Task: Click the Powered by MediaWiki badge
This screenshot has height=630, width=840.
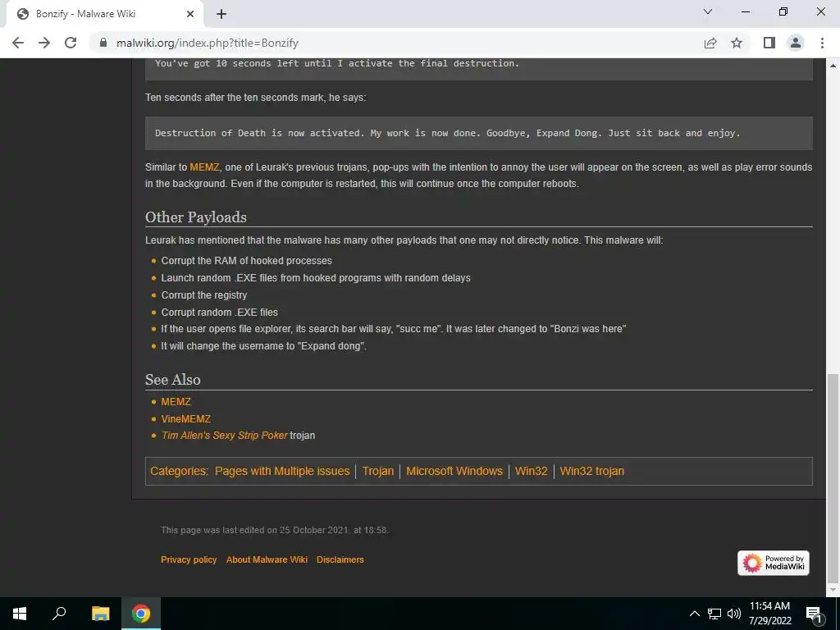Action: point(773,563)
